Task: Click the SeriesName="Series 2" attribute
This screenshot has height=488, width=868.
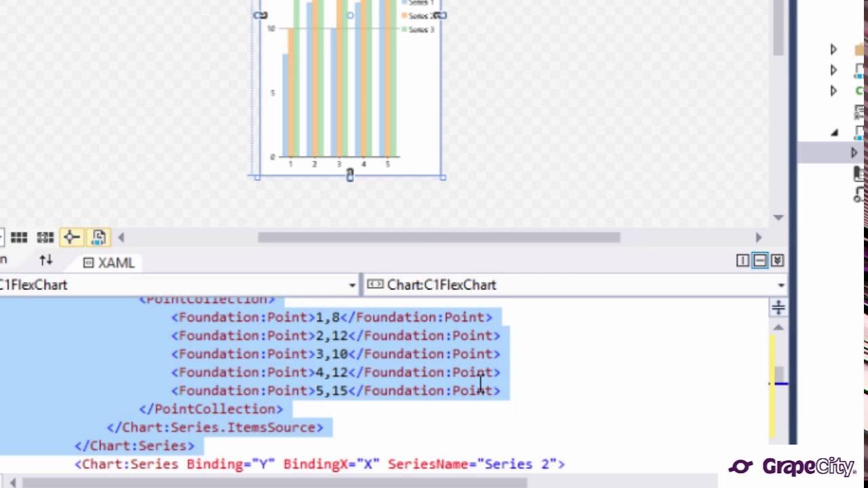Action: pos(472,464)
